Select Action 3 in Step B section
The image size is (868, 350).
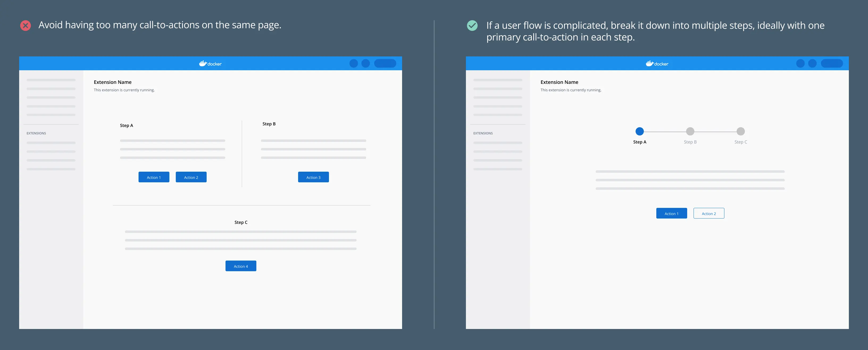(313, 177)
